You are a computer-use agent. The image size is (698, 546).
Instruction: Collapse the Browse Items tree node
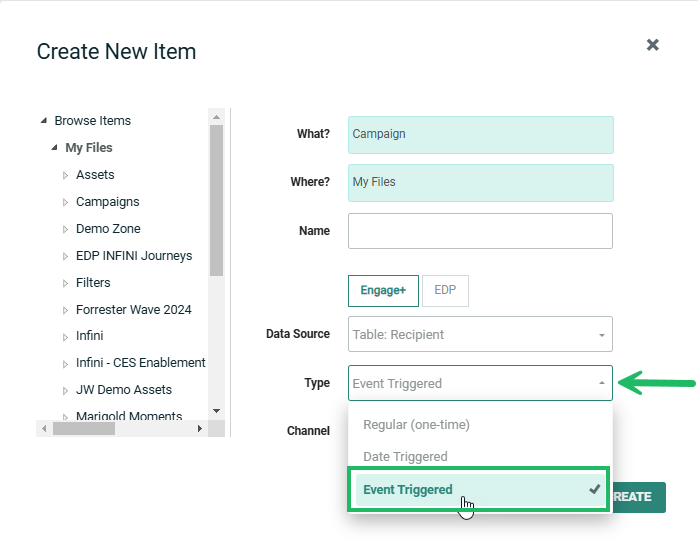pyautogui.click(x=43, y=121)
